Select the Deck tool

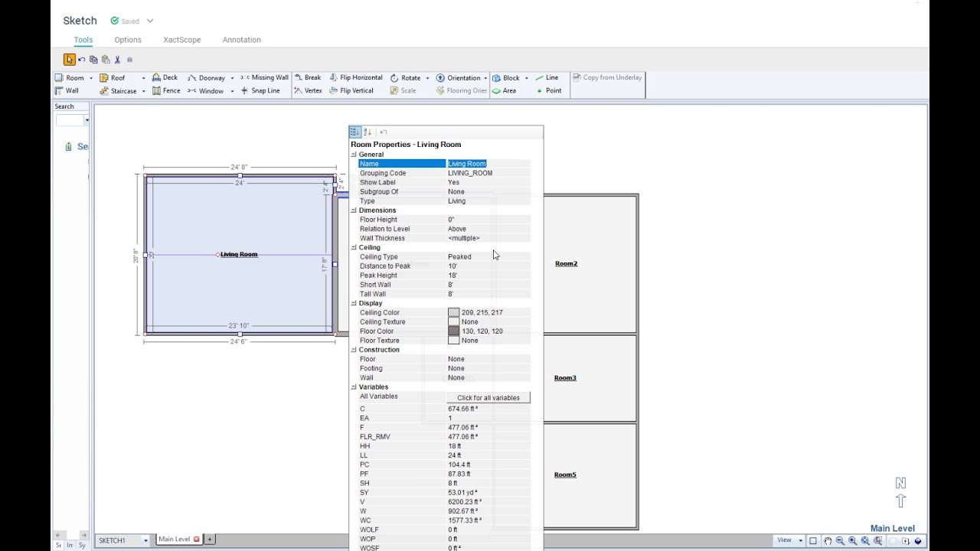click(165, 77)
